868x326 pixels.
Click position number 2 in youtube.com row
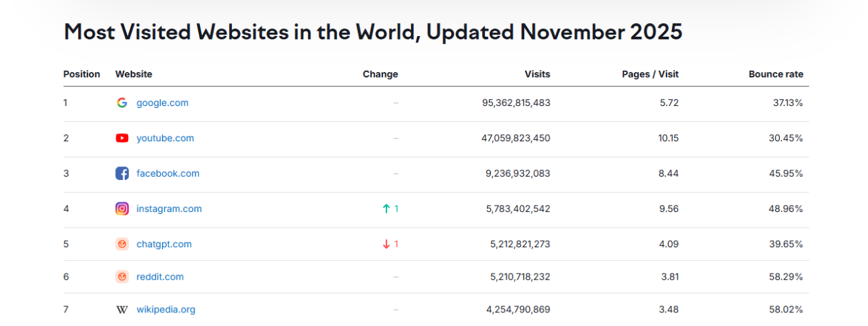[66, 138]
